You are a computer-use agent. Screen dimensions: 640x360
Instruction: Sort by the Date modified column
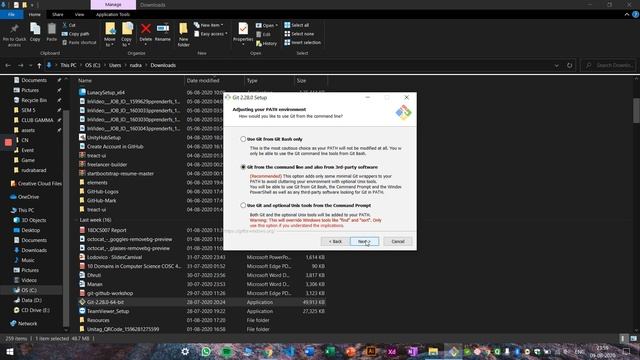pos(203,81)
